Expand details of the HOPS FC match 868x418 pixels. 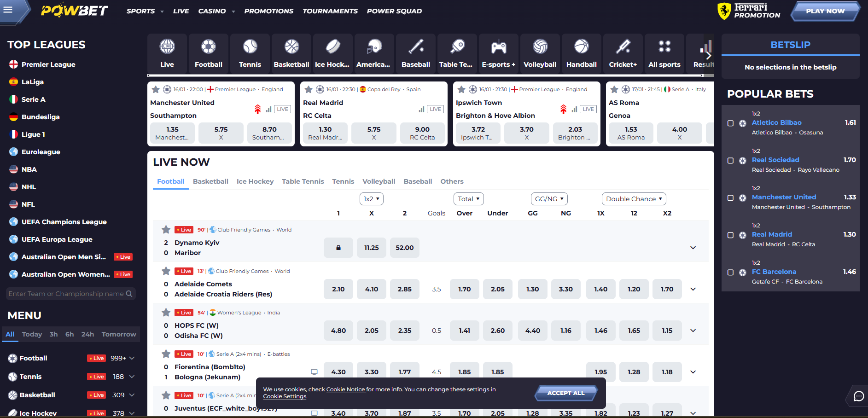(x=693, y=330)
